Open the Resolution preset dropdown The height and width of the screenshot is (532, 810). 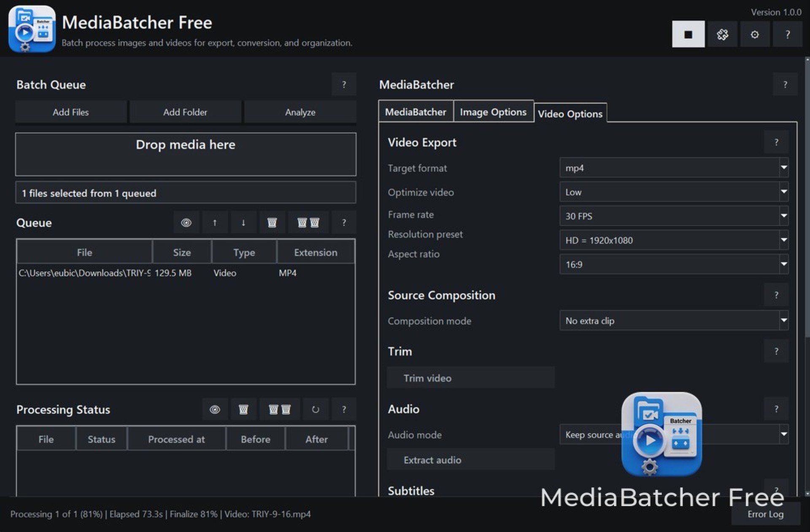tap(673, 240)
